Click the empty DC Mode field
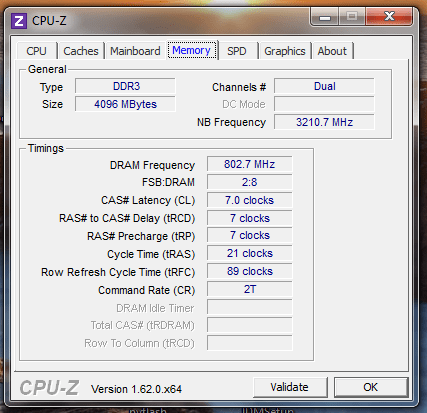 tap(324, 104)
